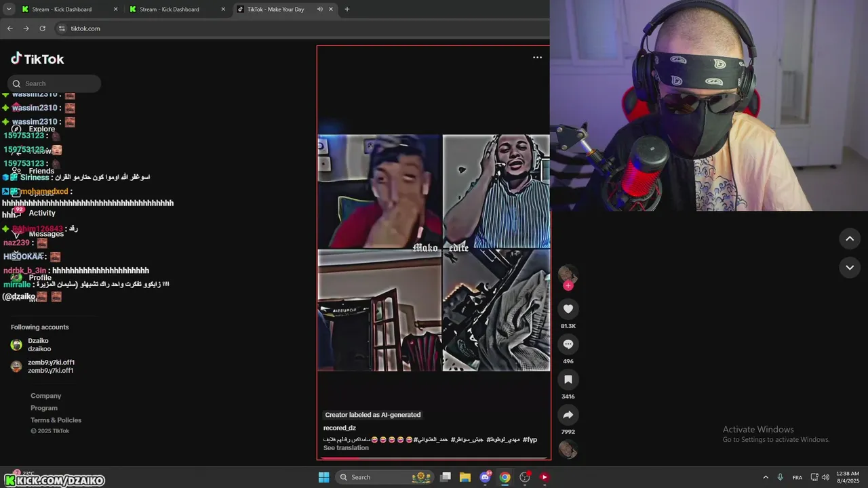Open Discord from the taskbar
The height and width of the screenshot is (488, 868).
pyautogui.click(x=485, y=477)
